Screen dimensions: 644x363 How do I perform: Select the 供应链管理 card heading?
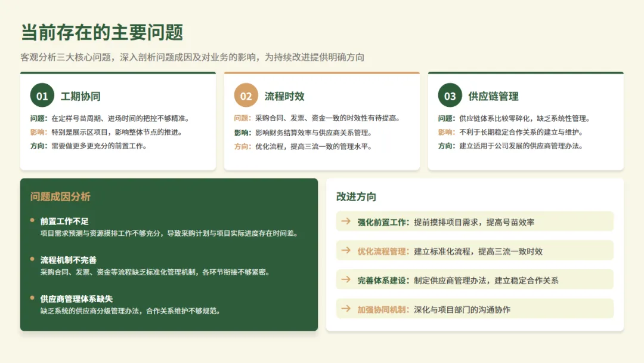[x=493, y=96]
